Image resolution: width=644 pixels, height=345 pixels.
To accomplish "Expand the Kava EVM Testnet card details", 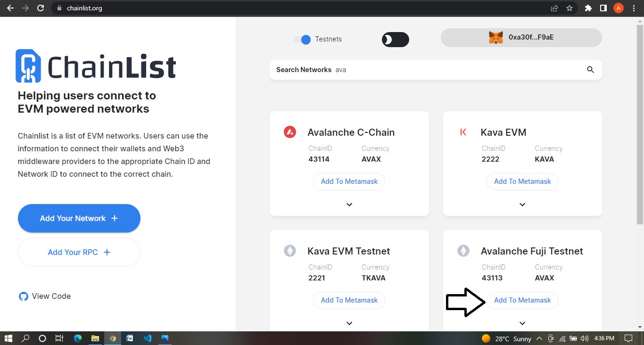I will pyautogui.click(x=349, y=323).
